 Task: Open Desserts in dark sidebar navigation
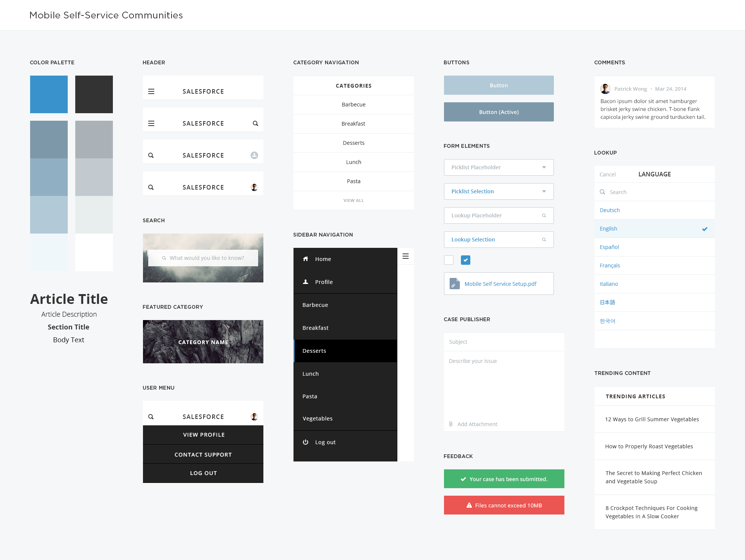pos(345,351)
